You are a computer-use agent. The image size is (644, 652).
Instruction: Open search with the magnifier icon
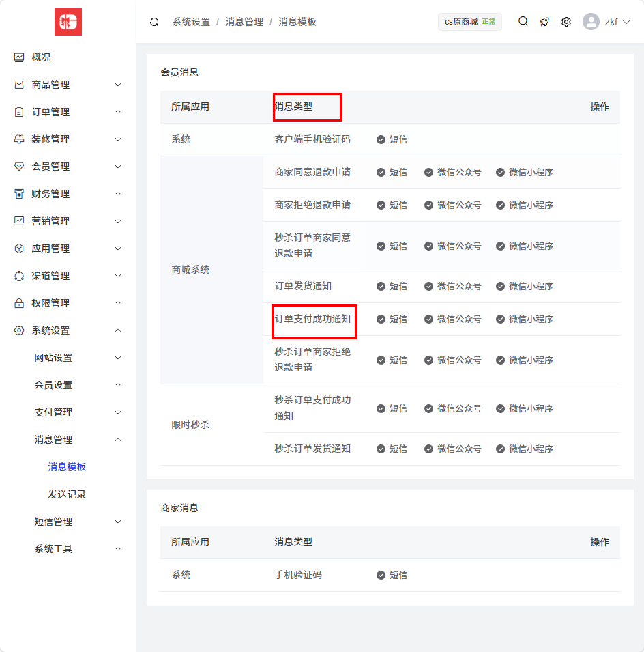(x=523, y=21)
